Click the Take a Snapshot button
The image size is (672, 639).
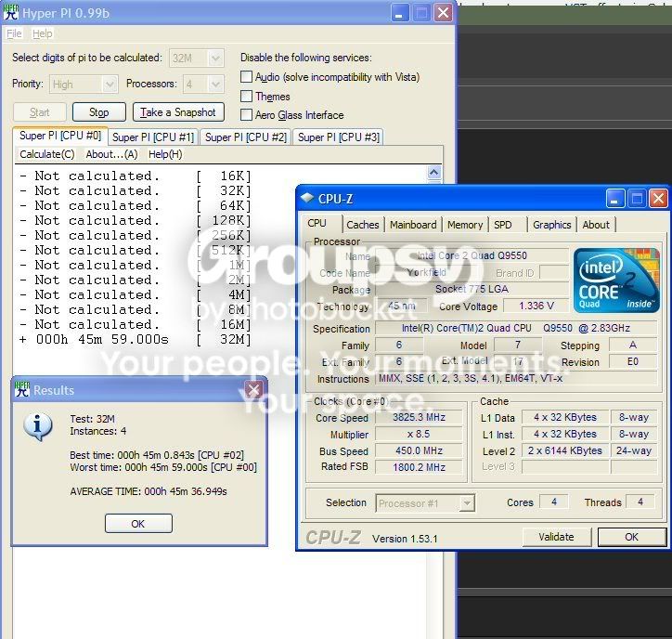pos(178,112)
